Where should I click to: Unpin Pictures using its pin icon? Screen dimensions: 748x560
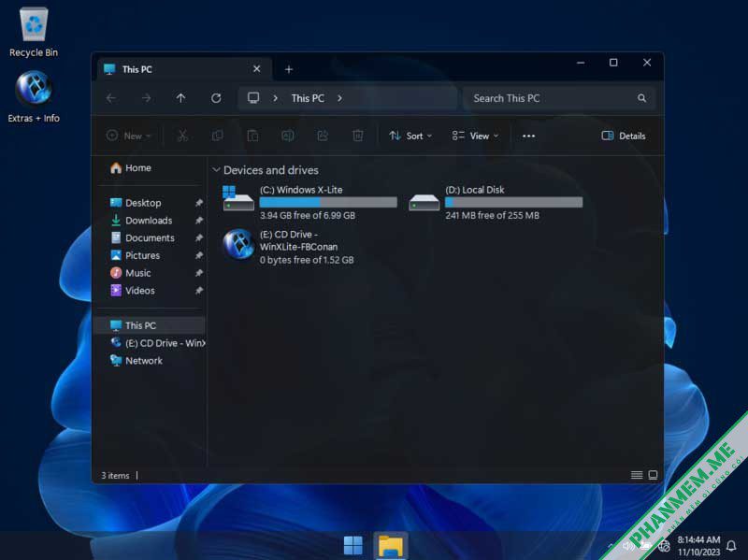(x=199, y=255)
